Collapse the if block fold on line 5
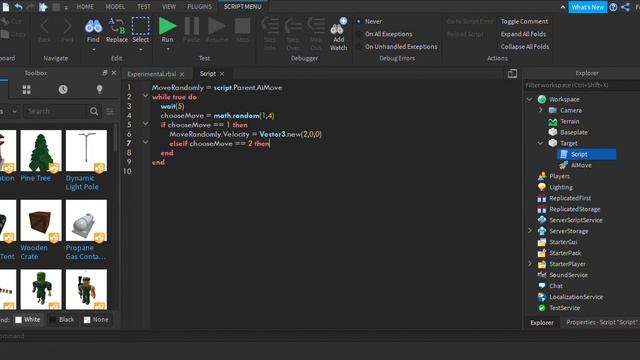This screenshot has height=360, width=640. [145, 124]
